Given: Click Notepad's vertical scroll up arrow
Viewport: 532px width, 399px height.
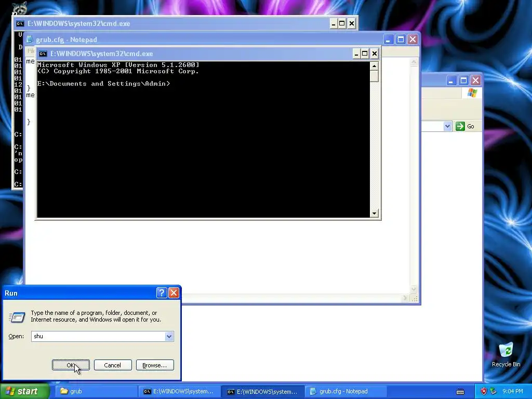Looking at the screenshot, I should [x=414, y=62].
